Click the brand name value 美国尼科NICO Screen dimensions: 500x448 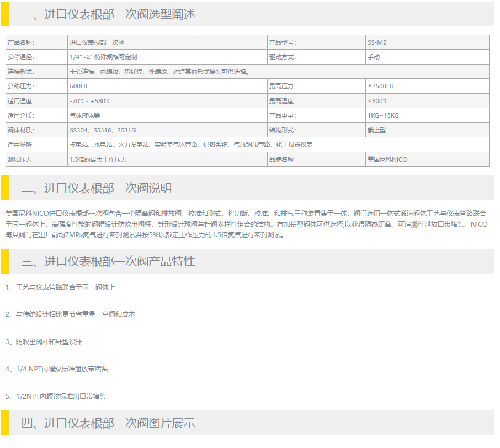(387, 159)
